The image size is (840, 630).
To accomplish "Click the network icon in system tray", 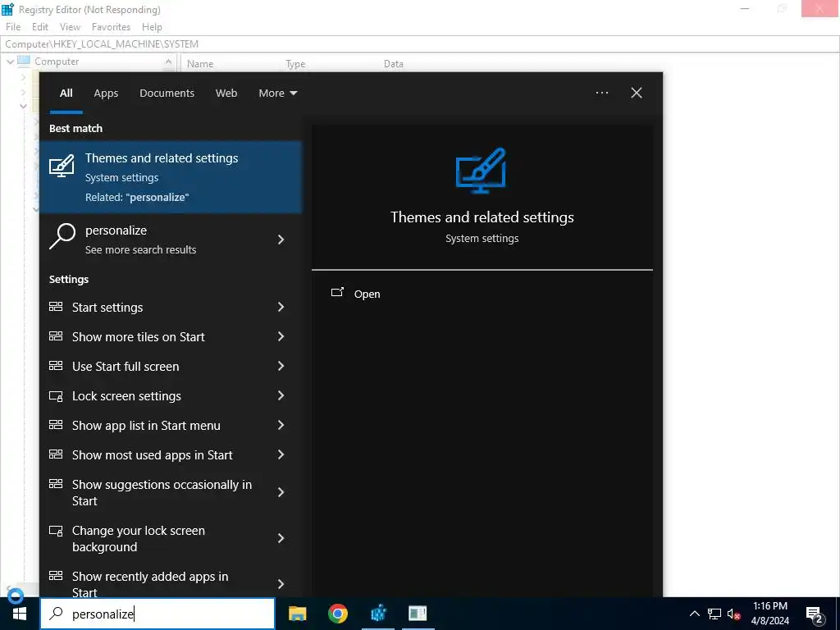I will tap(714, 614).
